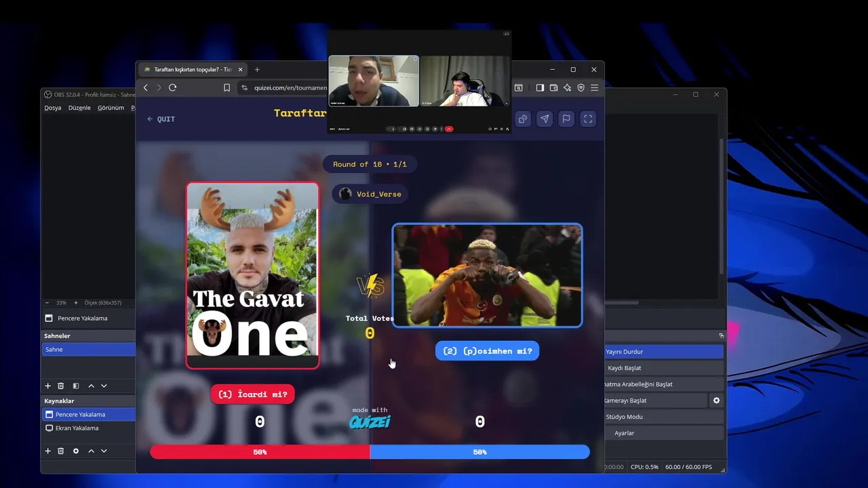The height and width of the screenshot is (488, 868).
Task: Delete the selected scene in OBS
Action: pyautogui.click(x=60, y=386)
